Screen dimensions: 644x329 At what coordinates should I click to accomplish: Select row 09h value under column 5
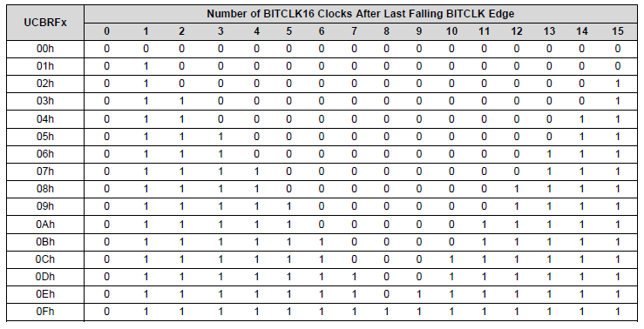288,206
